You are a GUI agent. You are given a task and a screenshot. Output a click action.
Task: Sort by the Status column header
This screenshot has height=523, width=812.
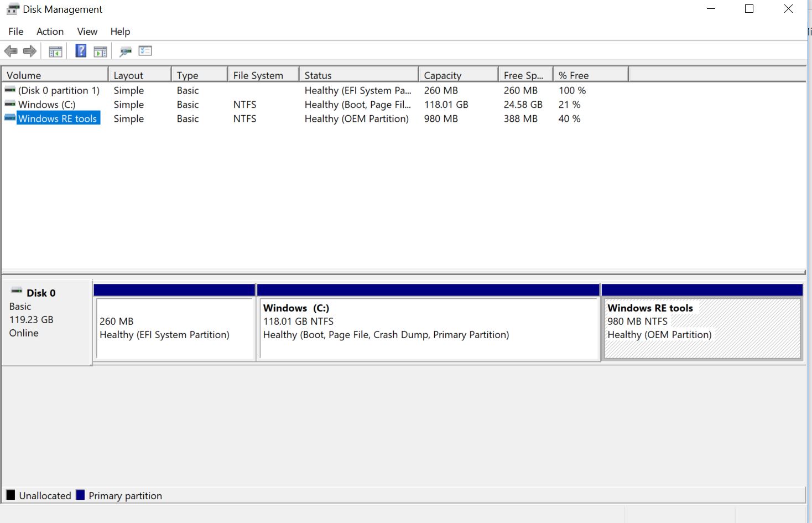[358, 75]
